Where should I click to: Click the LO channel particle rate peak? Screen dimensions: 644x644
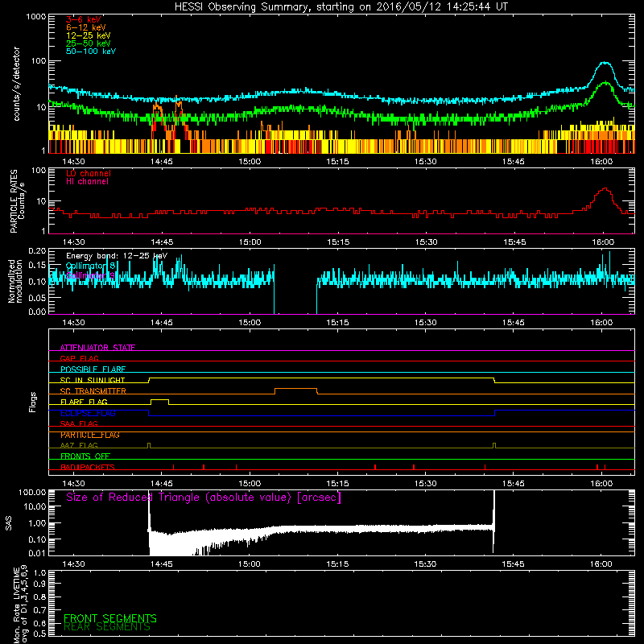[x=605, y=189]
